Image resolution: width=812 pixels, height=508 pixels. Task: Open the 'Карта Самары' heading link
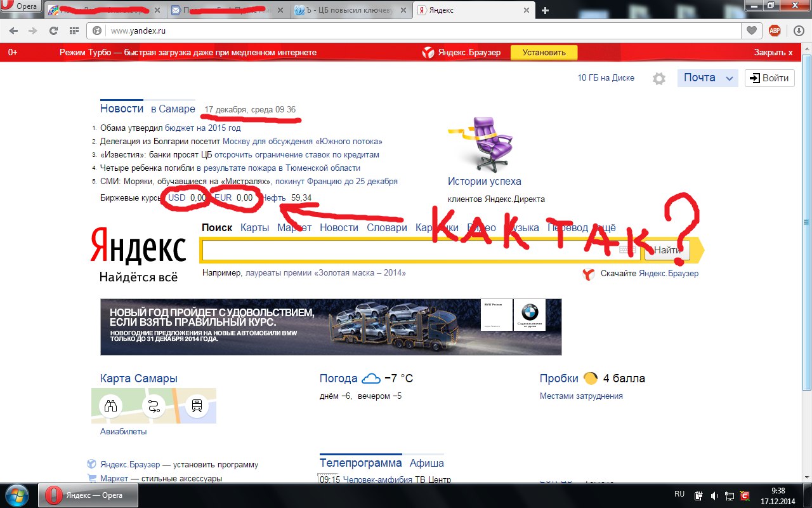139,378
